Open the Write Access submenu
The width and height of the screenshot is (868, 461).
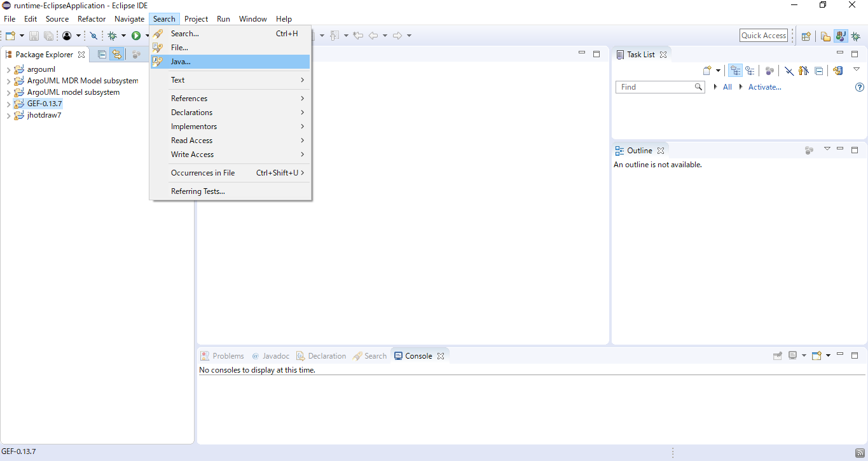point(230,155)
